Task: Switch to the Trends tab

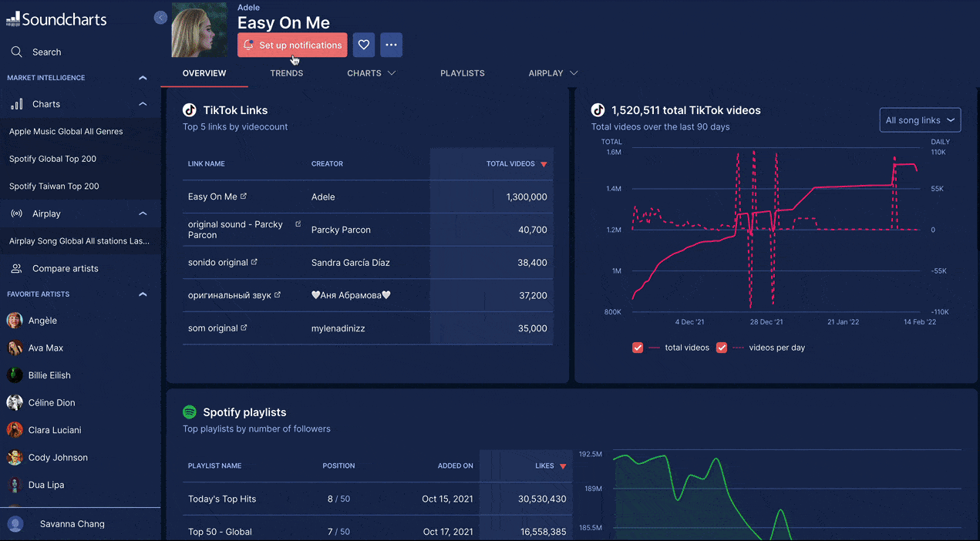Action: (286, 73)
